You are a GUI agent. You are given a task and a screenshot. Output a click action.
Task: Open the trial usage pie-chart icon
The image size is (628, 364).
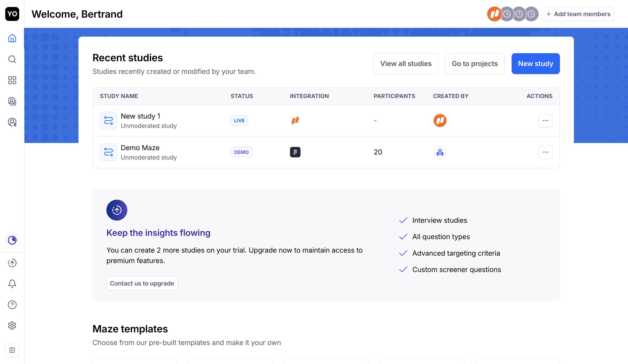coord(12,240)
